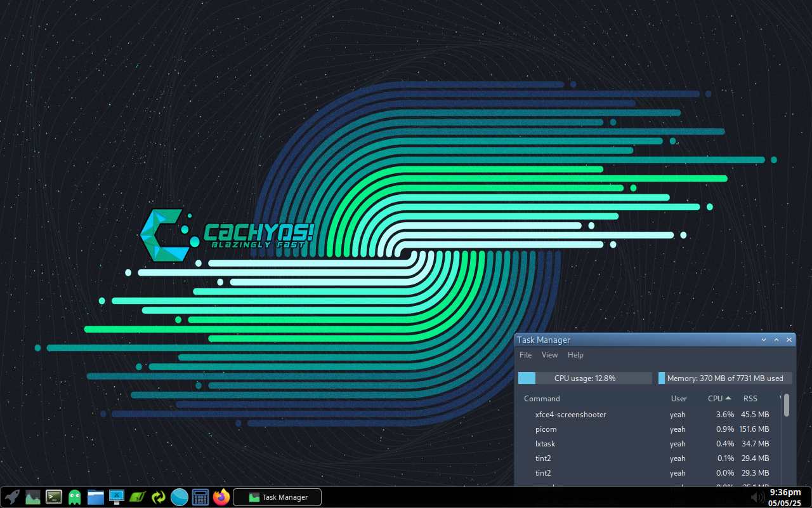Image resolution: width=812 pixels, height=508 pixels.
Task: Select the tint2 row using 29.4 MB
Action: click(x=650, y=458)
